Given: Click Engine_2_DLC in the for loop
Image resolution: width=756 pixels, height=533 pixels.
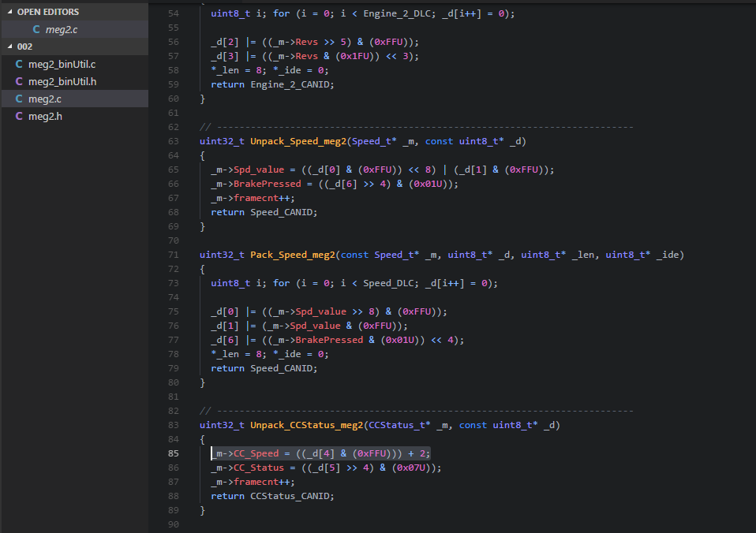Looking at the screenshot, I should pos(397,13).
